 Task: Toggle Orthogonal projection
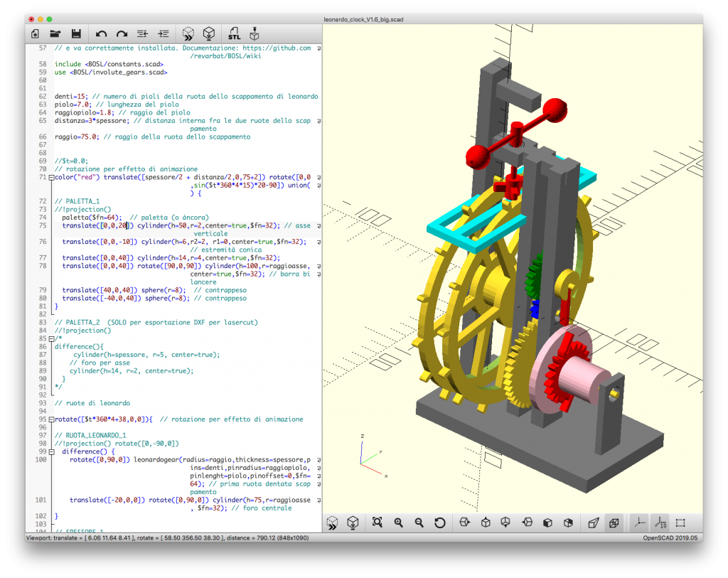(614, 523)
